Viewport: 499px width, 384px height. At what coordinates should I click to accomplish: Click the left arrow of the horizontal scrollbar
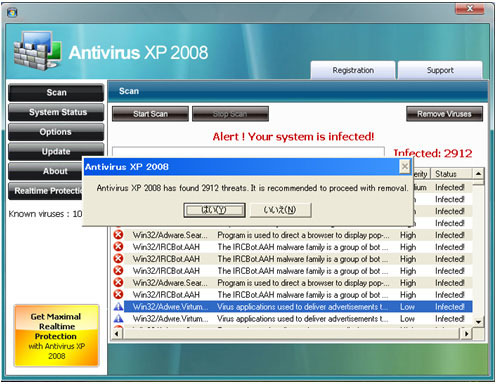point(117,334)
